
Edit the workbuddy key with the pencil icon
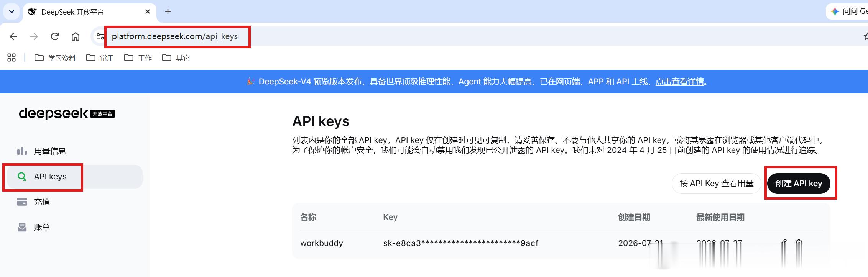(784, 243)
